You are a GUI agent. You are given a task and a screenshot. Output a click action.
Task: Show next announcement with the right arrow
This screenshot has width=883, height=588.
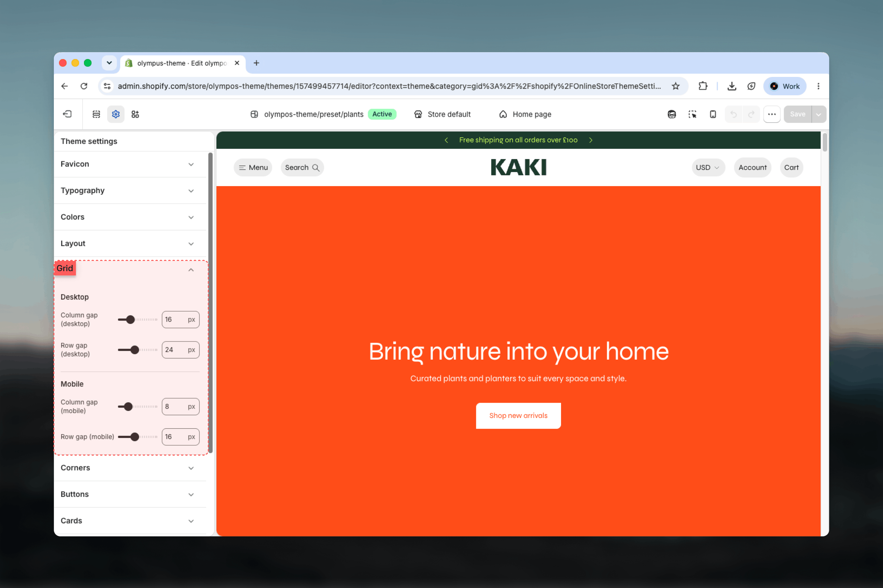click(x=591, y=140)
